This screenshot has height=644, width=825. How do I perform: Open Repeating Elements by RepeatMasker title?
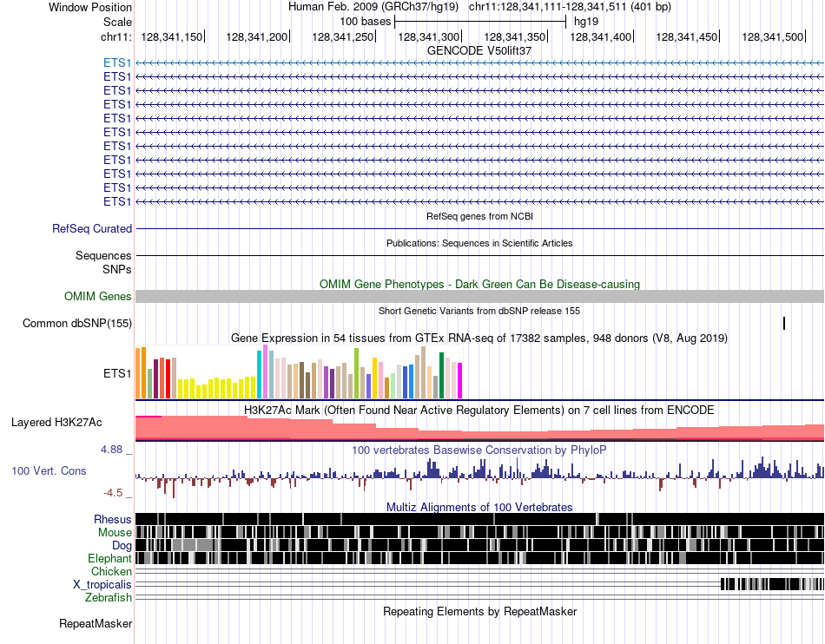pos(479,611)
